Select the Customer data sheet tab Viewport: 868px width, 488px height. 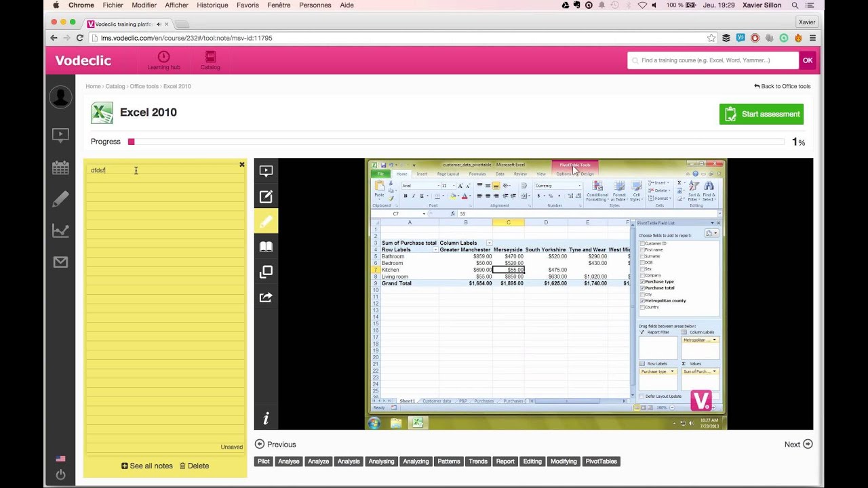point(437,401)
